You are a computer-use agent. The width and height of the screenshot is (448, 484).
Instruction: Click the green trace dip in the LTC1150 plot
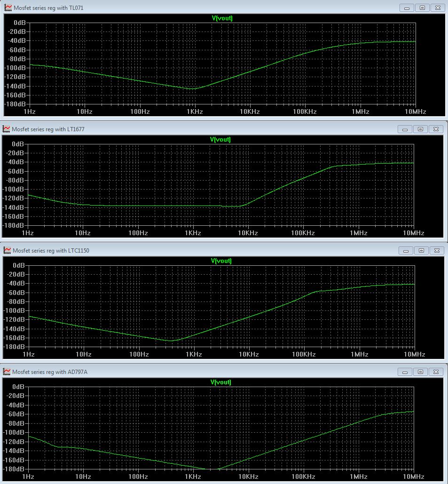(172, 341)
